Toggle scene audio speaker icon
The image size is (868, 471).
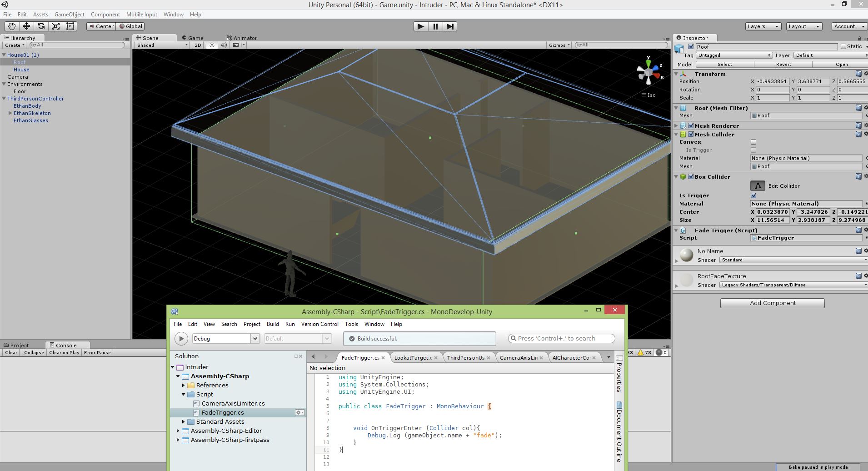224,45
